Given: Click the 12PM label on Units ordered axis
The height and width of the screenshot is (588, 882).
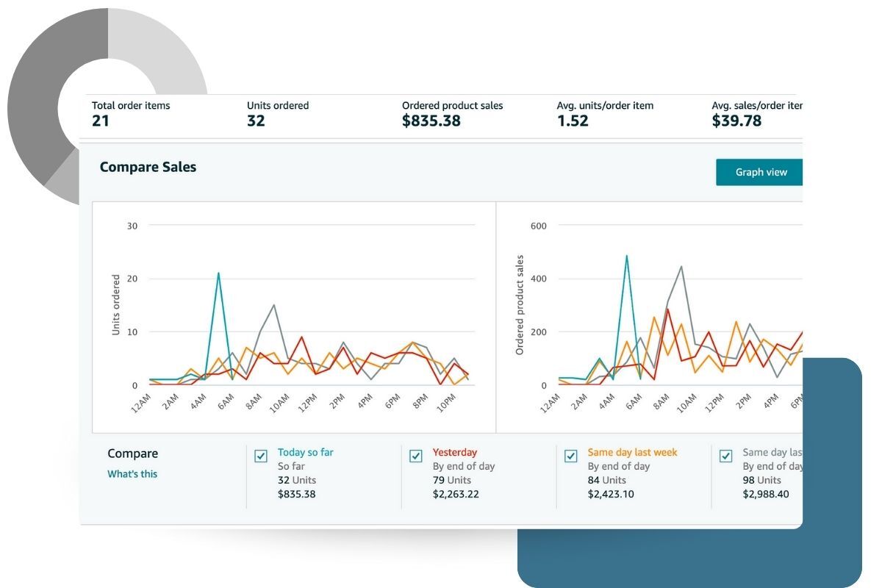Looking at the screenshot, I should [306, 404].
